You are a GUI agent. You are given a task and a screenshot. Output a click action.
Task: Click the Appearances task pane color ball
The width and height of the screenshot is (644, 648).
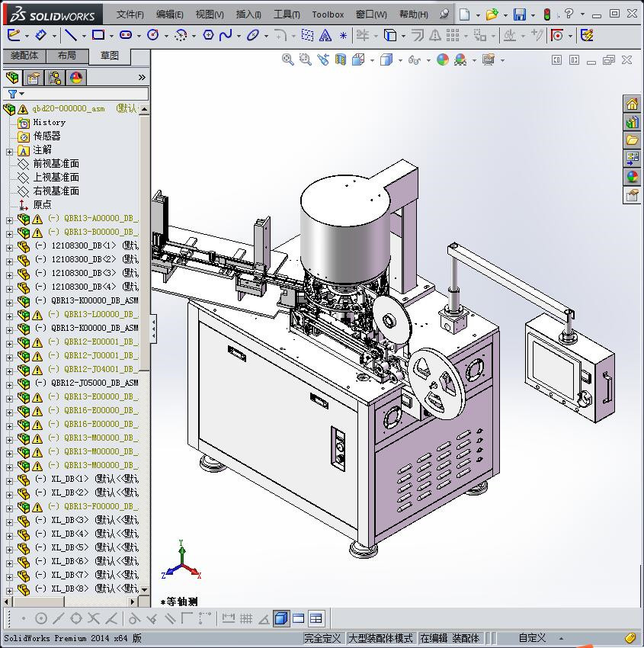click(632, 177)
